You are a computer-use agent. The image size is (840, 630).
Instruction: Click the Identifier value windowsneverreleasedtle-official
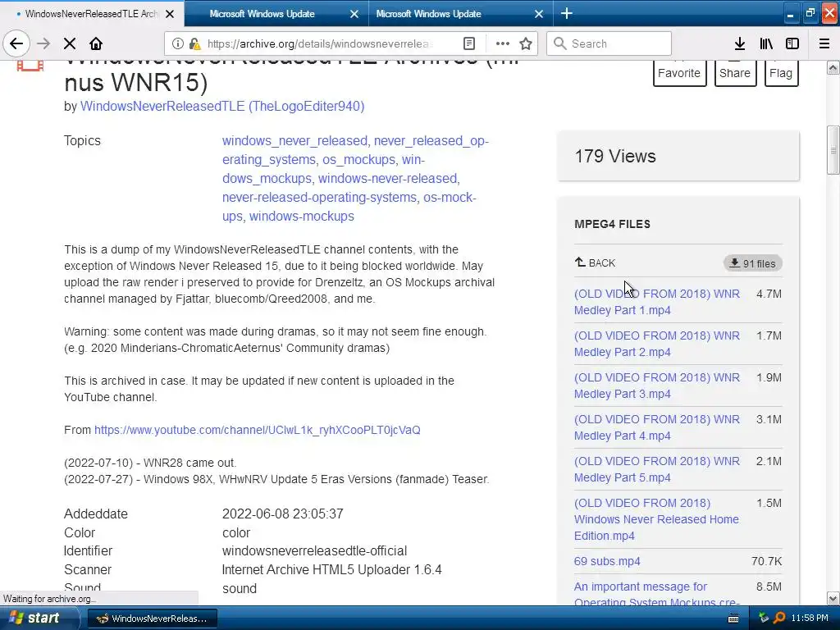click(x=314, y=550)
